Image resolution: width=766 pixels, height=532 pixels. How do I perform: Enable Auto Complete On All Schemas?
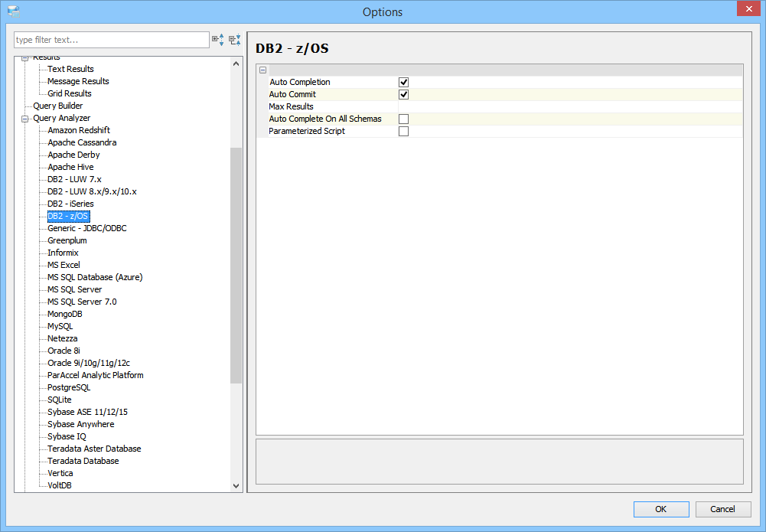[x=403, y=119]
